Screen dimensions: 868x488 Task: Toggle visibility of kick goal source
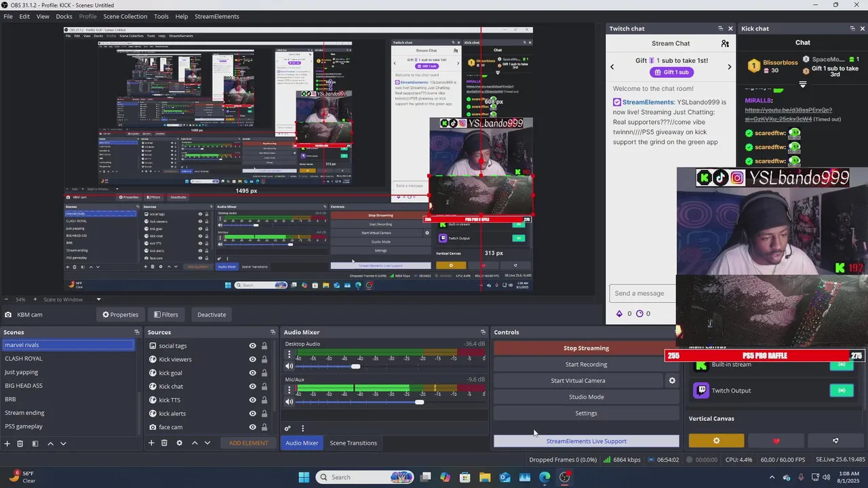[252, 373]
